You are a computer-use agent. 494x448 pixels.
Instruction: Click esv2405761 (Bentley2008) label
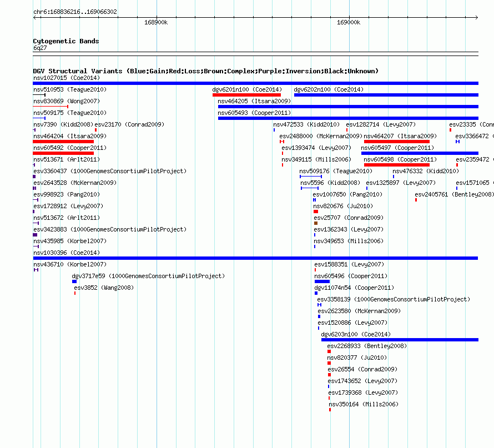pyautogui.click(x=454, y=194)
